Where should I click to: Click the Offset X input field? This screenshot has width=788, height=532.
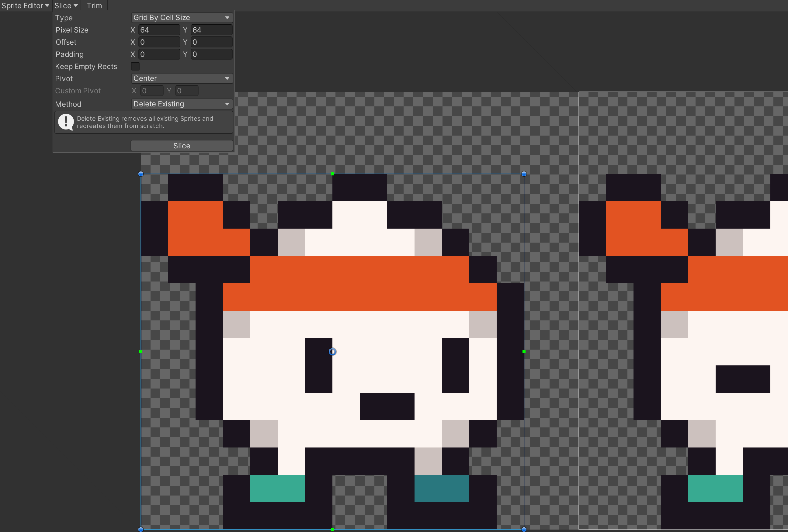[x=159, y=42]
